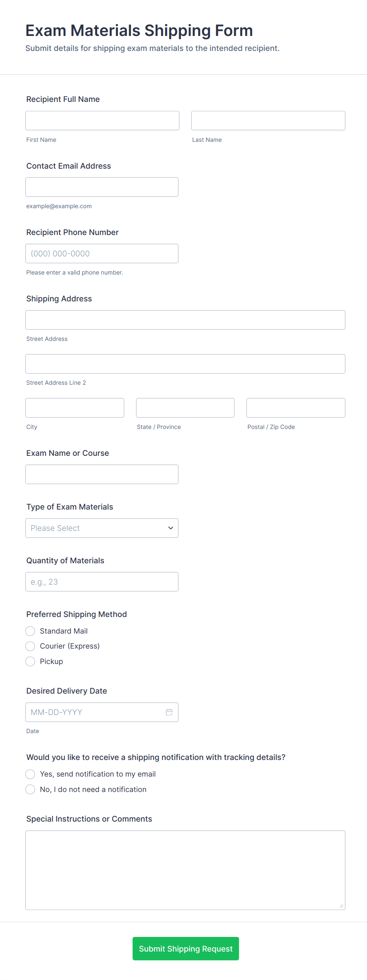Focus the Street Address field
This screenshot has height=980, width=367.
(185, 320)
